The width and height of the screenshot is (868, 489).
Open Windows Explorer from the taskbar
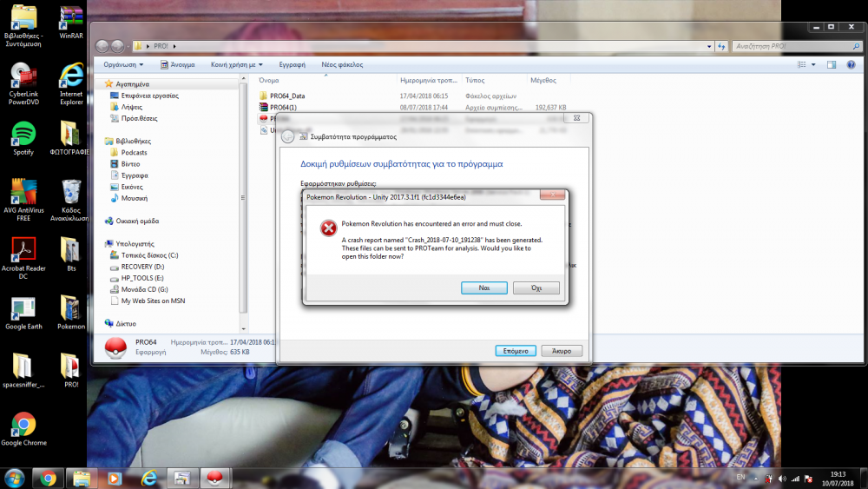82,478
